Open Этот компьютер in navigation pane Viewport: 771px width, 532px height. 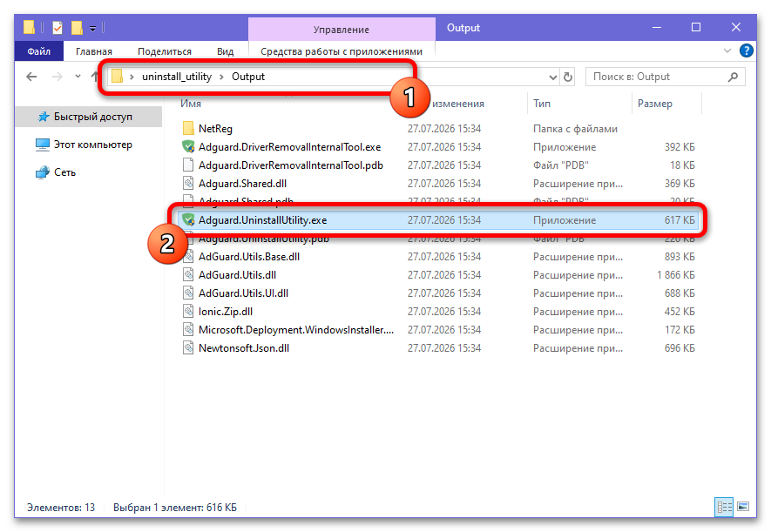pyautogui.click(x=93, y=145)
